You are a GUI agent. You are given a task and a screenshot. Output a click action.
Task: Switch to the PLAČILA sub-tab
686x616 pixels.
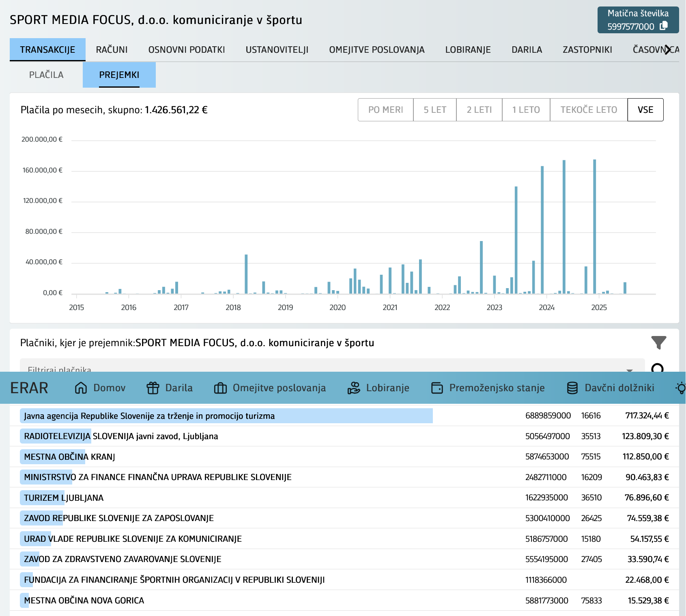click(x=46, y=75)
